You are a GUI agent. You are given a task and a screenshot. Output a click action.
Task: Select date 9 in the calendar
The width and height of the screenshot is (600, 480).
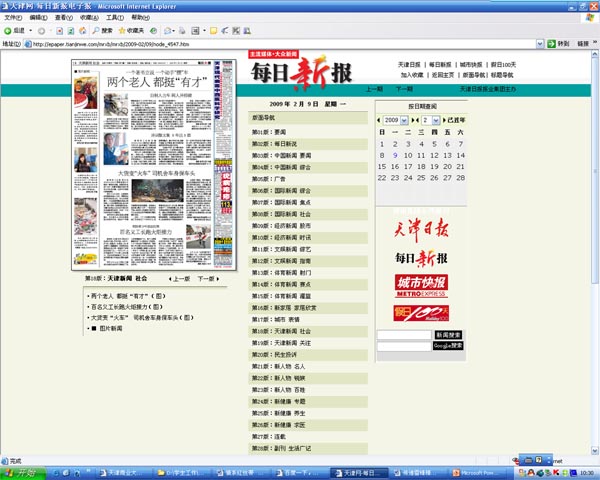(395, 155)
